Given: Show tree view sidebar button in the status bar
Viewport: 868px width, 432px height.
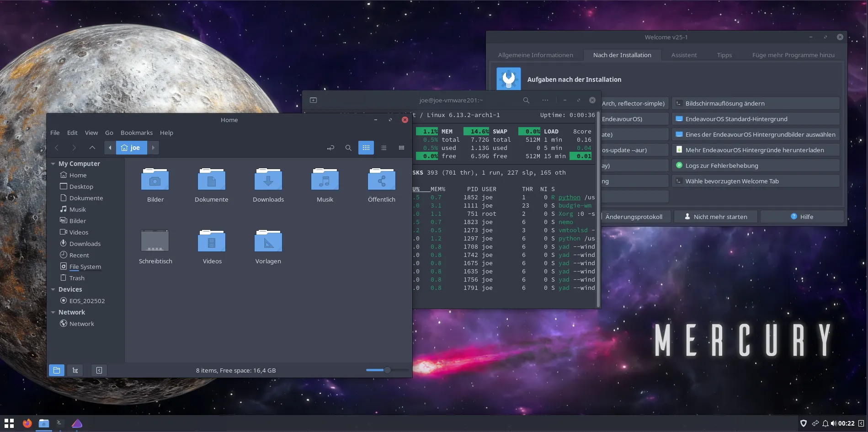Looking at the screenshot, I should (x=75, y=370).
